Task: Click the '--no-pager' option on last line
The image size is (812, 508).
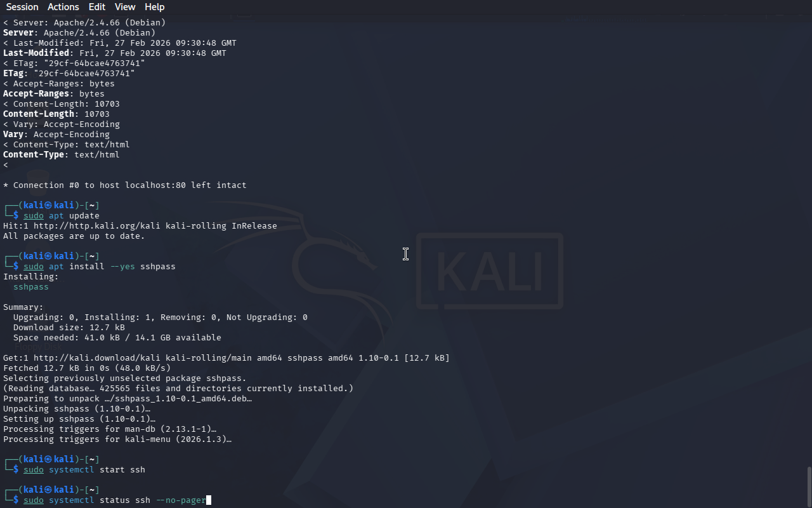Action: (181, 500)
